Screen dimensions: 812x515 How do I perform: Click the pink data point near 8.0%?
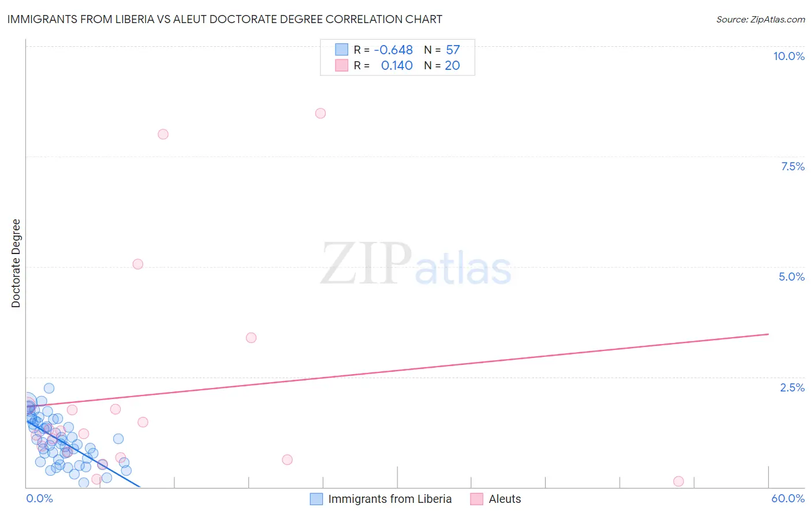tap(163, 134)
